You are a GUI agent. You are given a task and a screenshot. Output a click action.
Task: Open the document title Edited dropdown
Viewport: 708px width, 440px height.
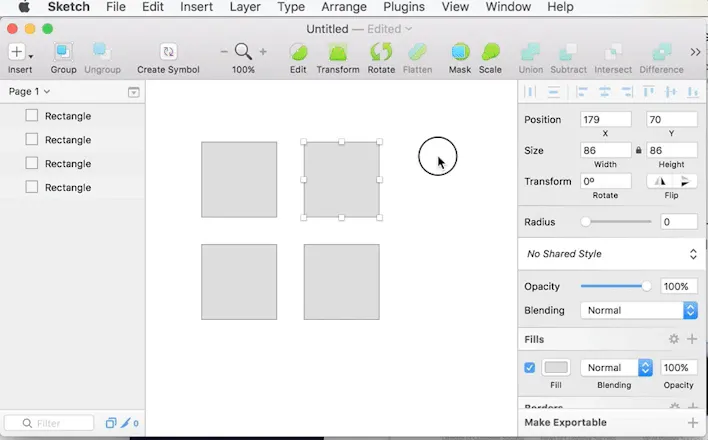click(x=389, y=29)
